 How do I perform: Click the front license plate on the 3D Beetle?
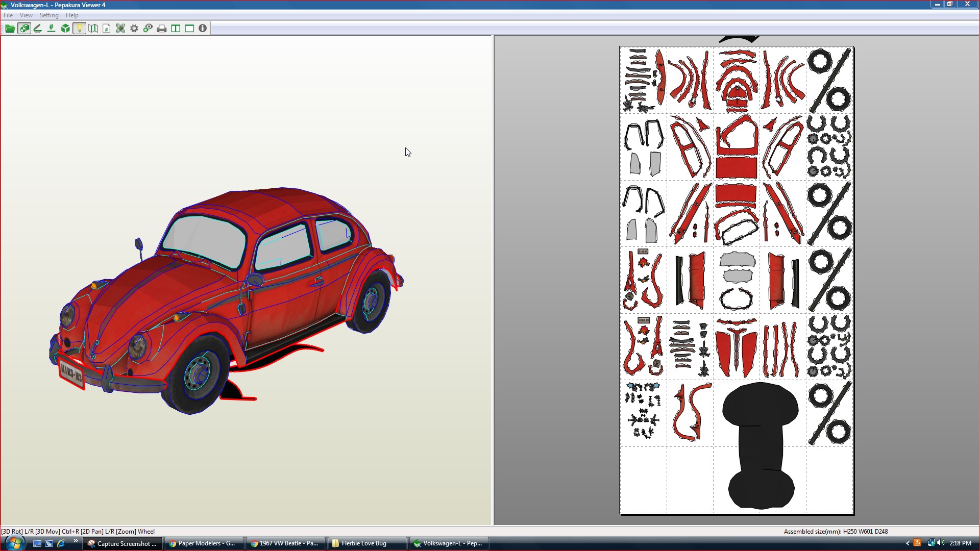point(71,374)
